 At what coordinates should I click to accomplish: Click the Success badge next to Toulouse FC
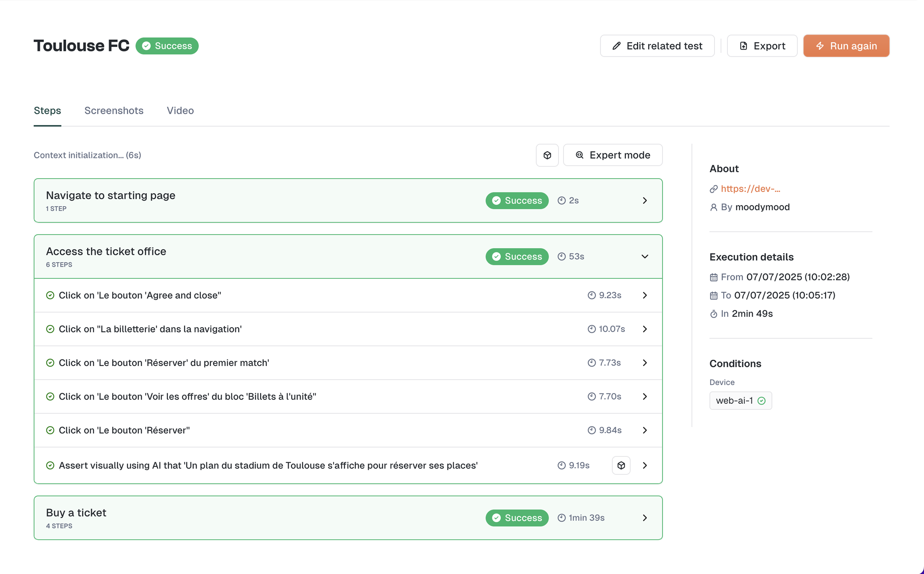pyautogui.click(x=167, y=46)
